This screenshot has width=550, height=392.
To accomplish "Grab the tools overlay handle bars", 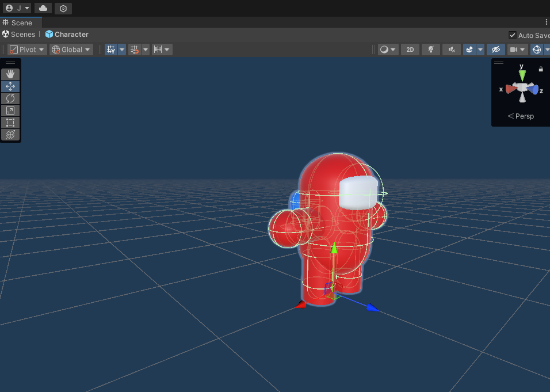I will [x=10, y=63].
